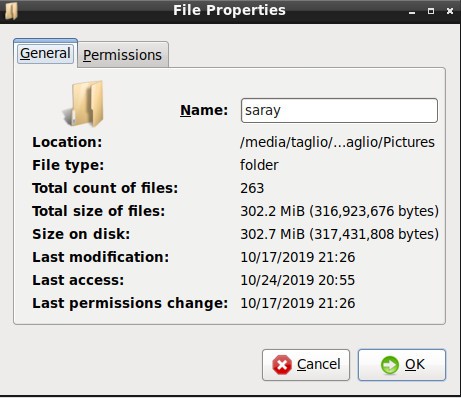
Task: Click the total file count 263
Action: click(x=252, y=188)
